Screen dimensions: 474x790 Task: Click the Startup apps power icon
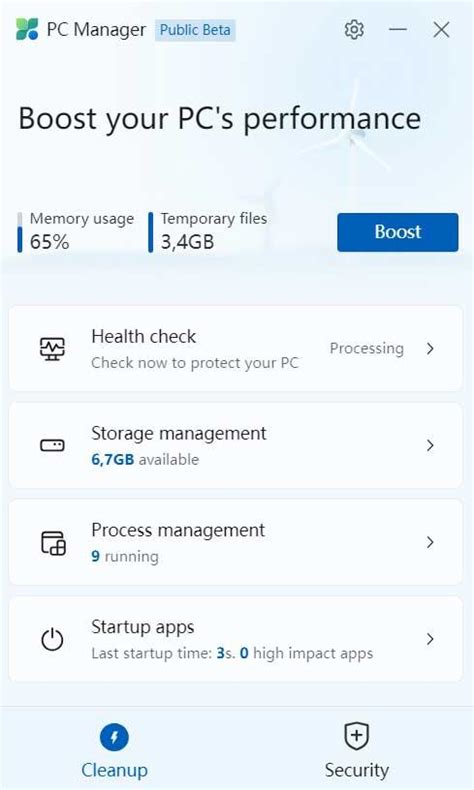[x=52, y=640]
